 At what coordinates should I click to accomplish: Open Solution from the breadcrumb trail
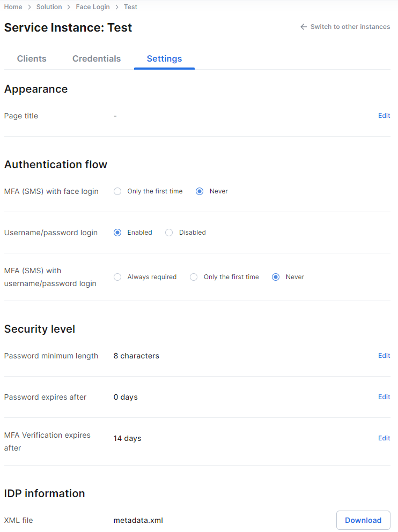[49, 6]
